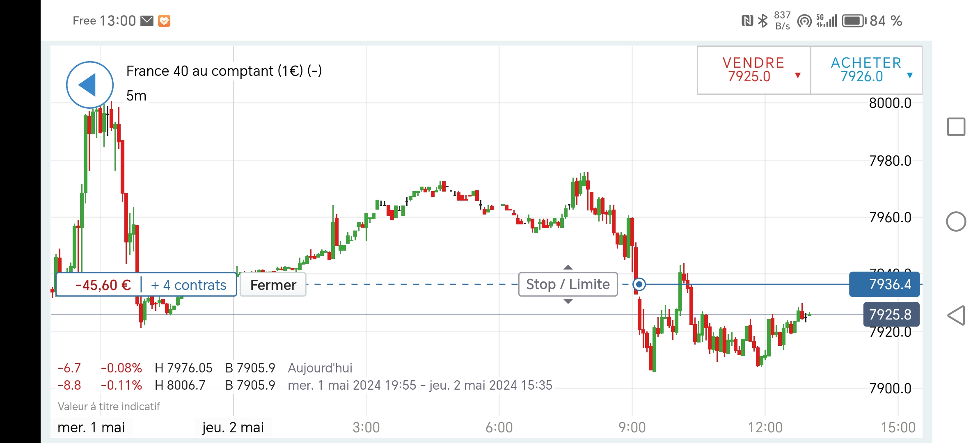This screenshot has height=443, width=980.
Task: Click the up arrow above Stop / Limite
Action: coord(568,267)
